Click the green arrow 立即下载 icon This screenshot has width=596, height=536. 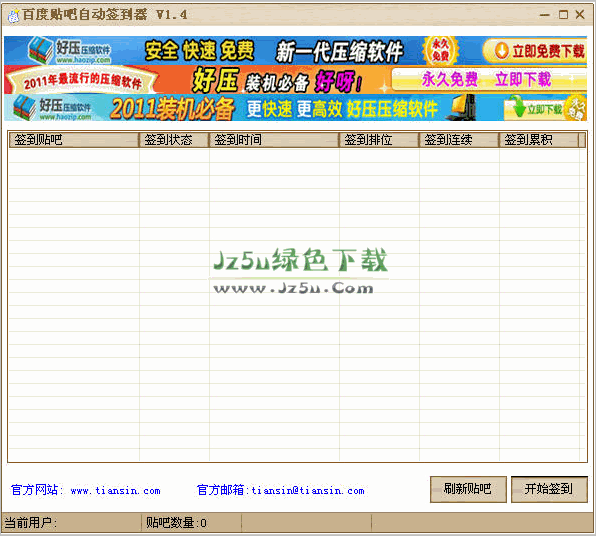(x=517, y=106)
